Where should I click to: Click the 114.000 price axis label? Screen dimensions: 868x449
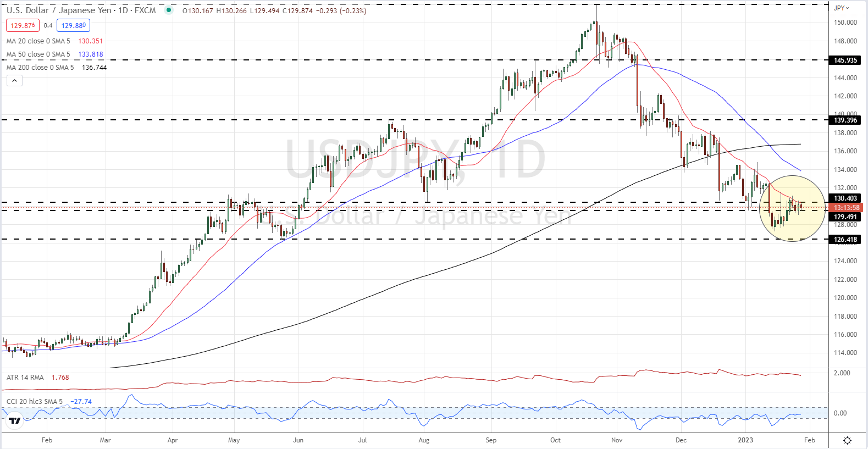(x=845, y=353)
